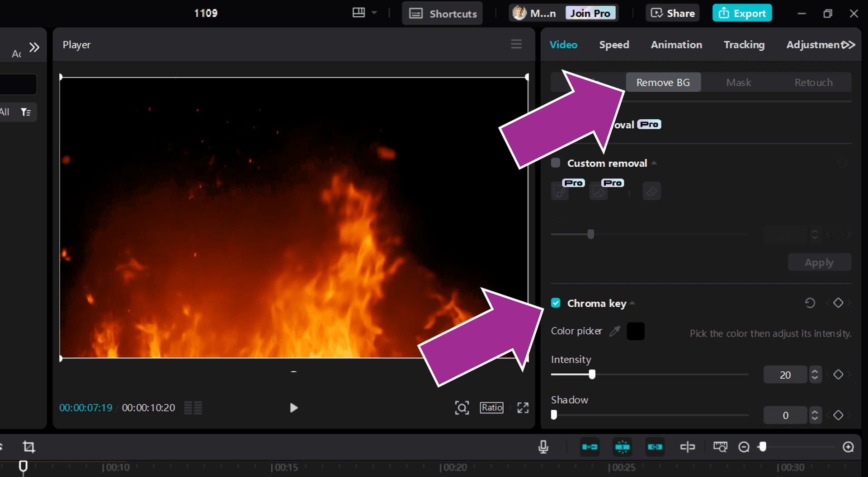The width and height of the screenshot is (868, 477).
Task: Activate the color picker eyedropper
Action: (614, 331)
